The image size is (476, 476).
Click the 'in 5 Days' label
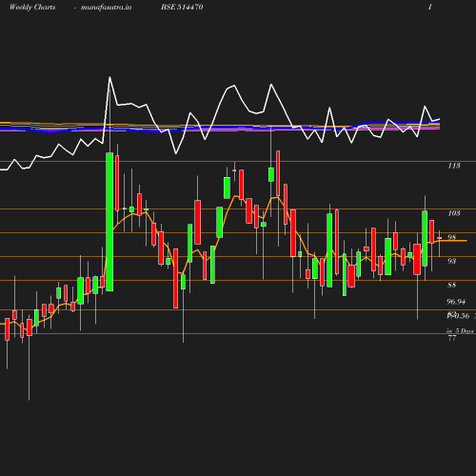[460, 331]
